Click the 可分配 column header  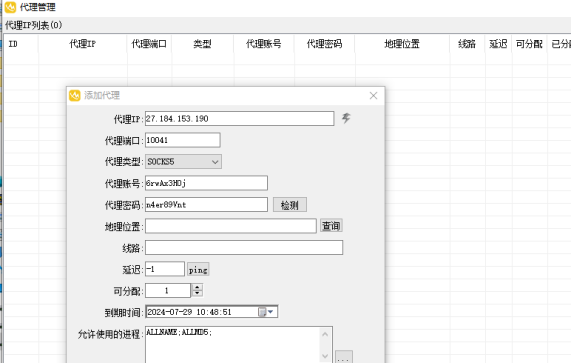pos(529,45)
